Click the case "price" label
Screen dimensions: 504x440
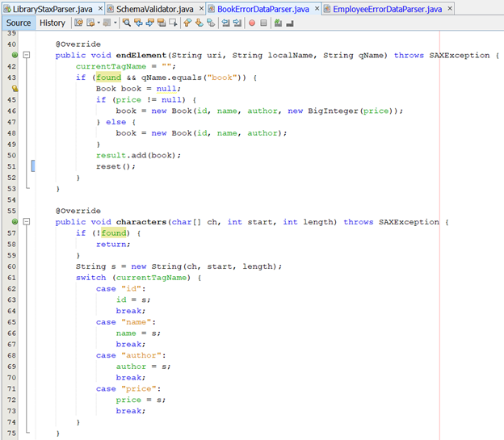point(128,389)
